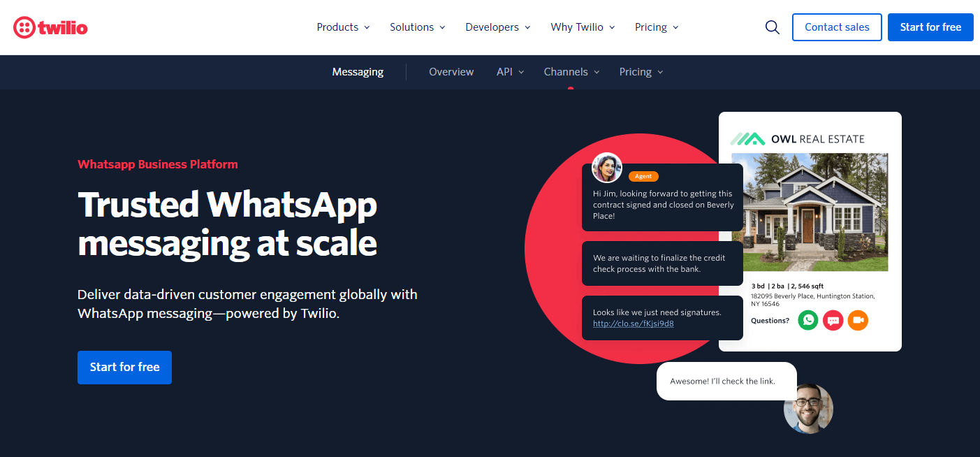
Task: Open the Why Twilio dropdown
Action: click(x=583, y=27)
